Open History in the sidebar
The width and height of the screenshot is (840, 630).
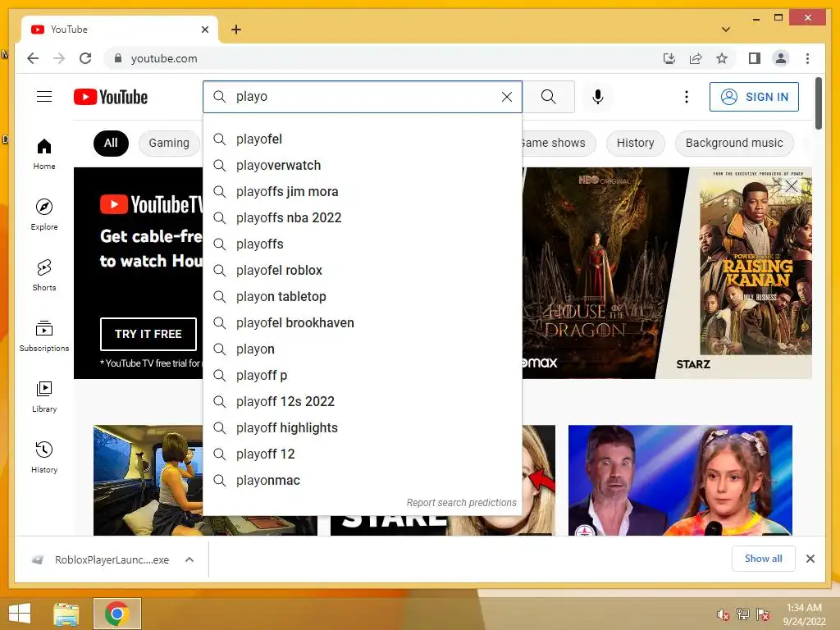pos(44,457)
